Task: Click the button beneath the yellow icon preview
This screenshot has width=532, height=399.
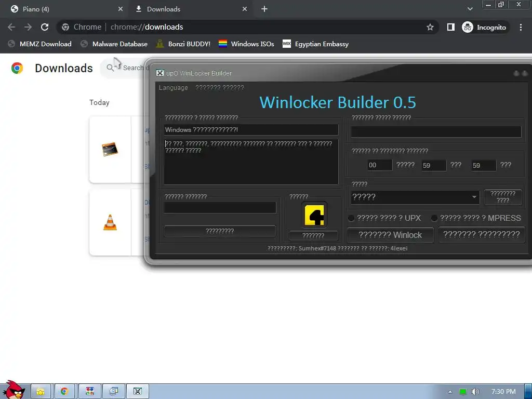Action: pos(313,236)
